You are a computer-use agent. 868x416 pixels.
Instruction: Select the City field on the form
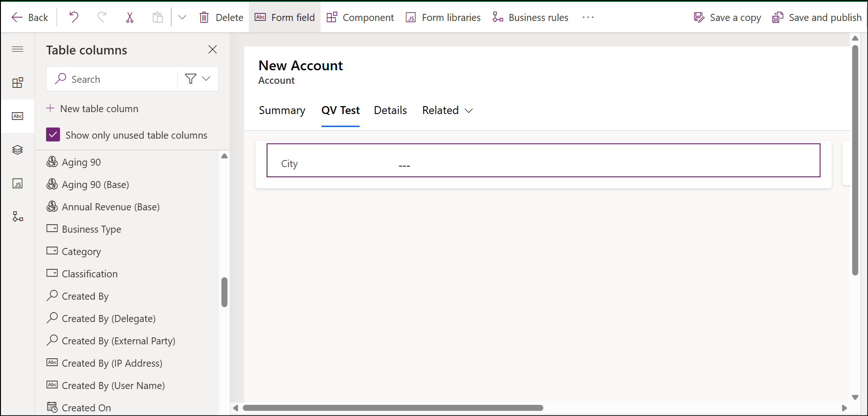[543, 160]
